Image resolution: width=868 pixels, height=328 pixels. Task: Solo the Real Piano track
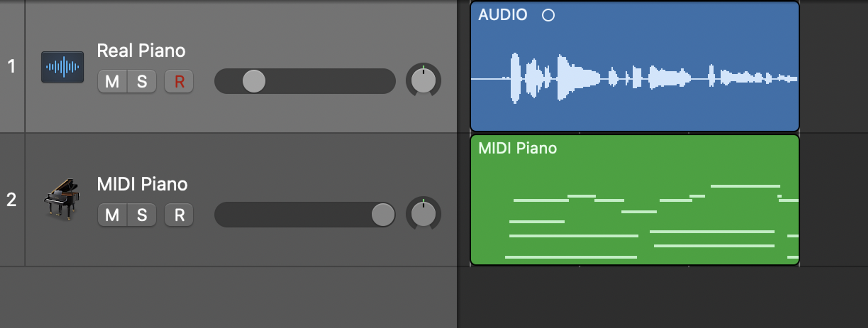click(x=142, y=81)
